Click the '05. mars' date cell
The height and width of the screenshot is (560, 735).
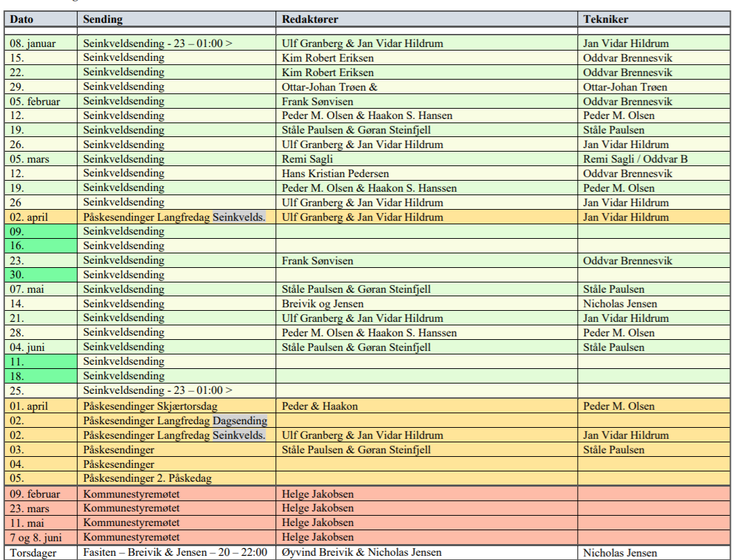tap(41, 159)
